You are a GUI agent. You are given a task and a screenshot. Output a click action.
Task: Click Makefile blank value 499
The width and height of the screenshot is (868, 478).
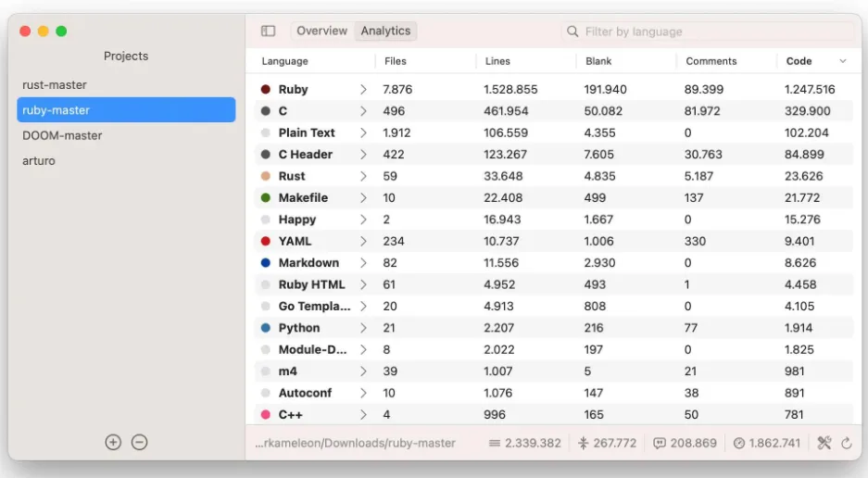(595, 197)
